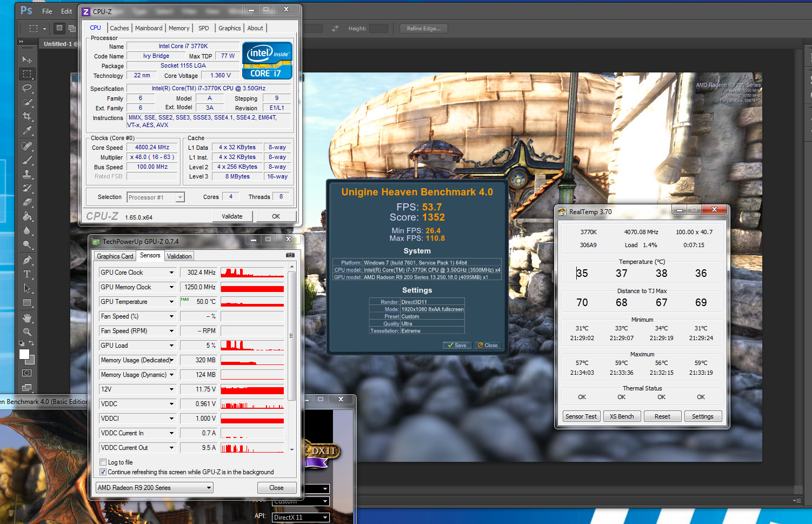
Task: Open the Graphics Card tab in GPU-Z
Action: tap(115, 256)
